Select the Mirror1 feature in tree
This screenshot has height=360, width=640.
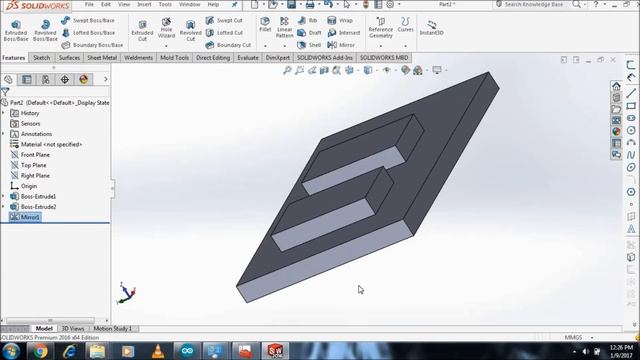pos(25,217)
